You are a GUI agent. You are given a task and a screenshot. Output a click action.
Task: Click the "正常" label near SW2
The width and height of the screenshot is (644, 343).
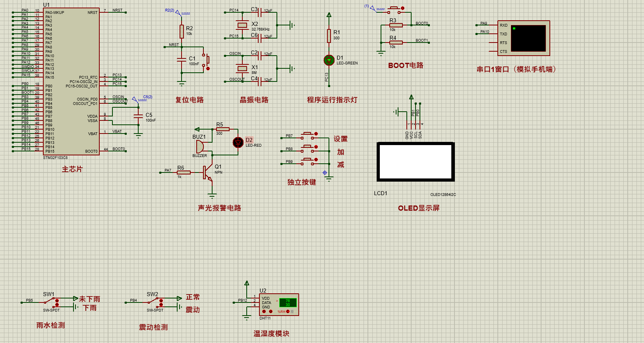193,297
